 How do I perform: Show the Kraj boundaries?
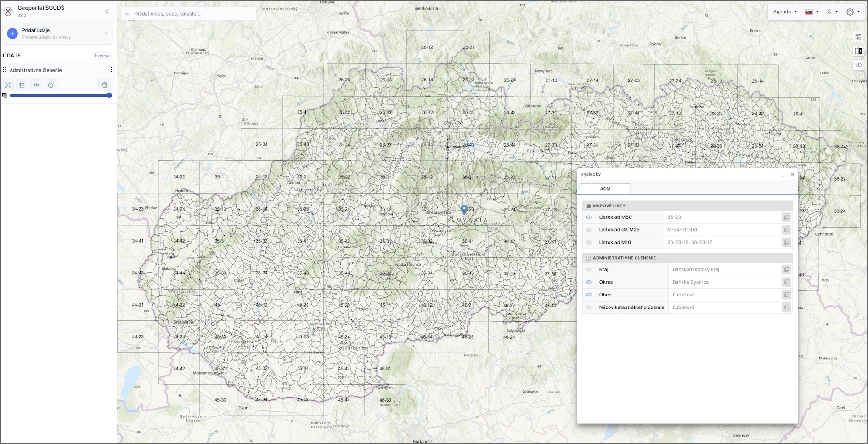tap(589, 270)
